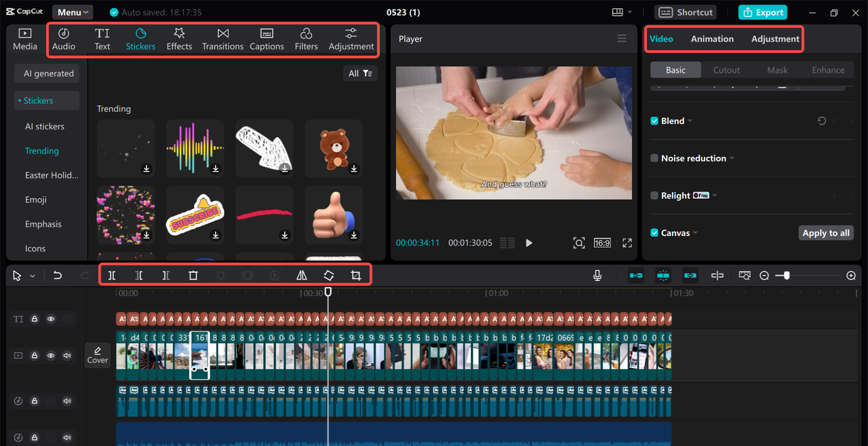Open the Transitions panel
The height and width of the screenshot is (446, 868).
pyautogui.click(x=222, y=39)
